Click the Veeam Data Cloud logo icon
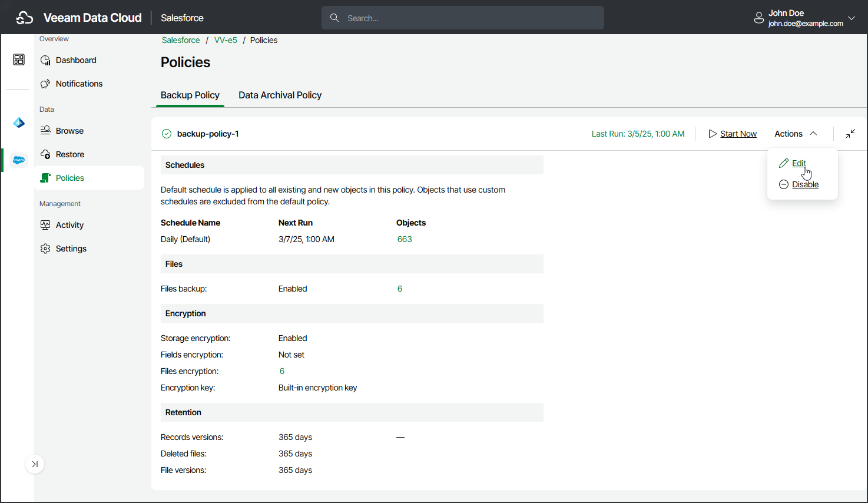868x503 pixels. pos(25,18)
